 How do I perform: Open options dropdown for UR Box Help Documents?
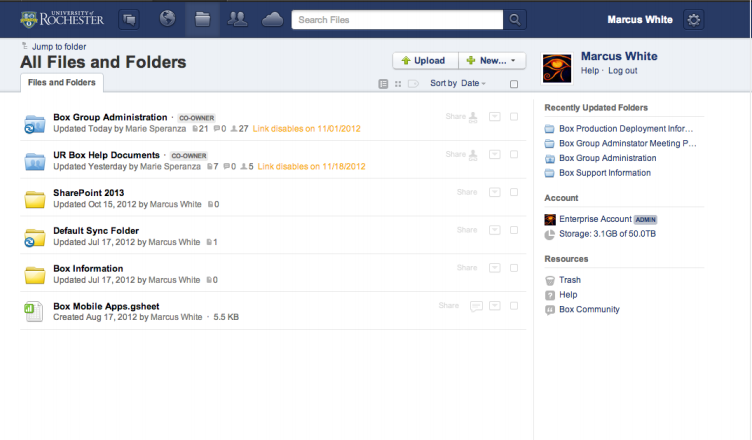pos(494,155)
